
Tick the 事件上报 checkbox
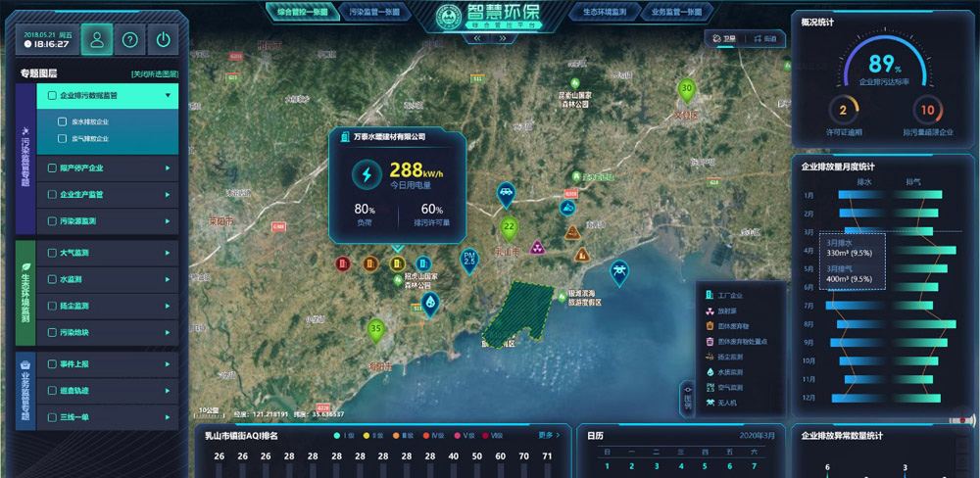(53, 364)
